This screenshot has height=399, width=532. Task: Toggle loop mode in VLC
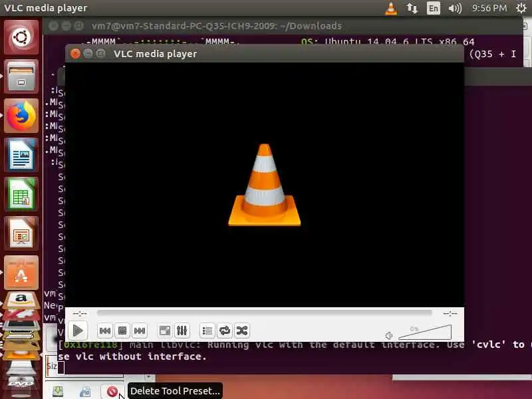tap(225, 331)
